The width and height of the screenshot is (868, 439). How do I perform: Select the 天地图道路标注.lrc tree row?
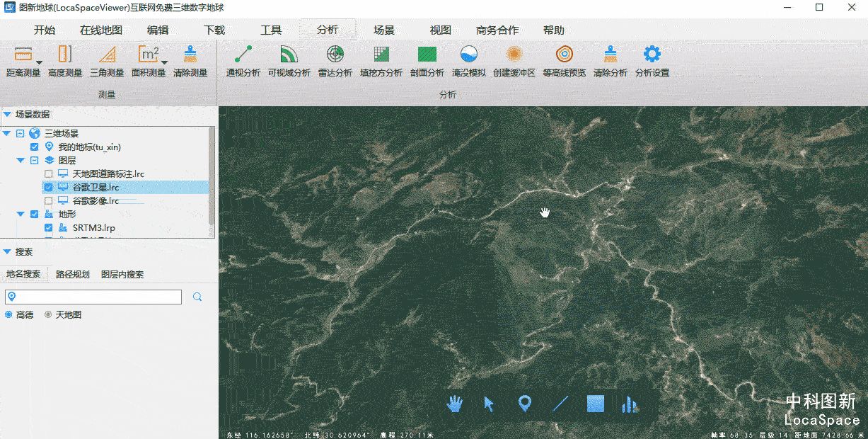[101, 174]
